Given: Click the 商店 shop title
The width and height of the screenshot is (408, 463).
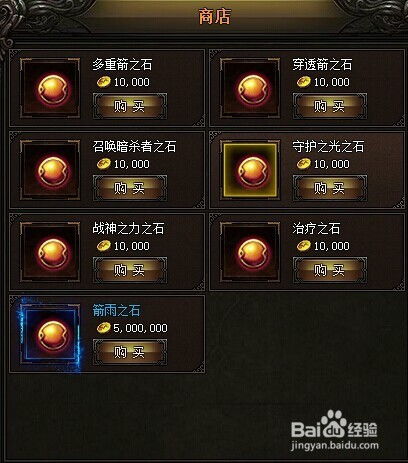Looking at the screenshot, I should point(214,16).
